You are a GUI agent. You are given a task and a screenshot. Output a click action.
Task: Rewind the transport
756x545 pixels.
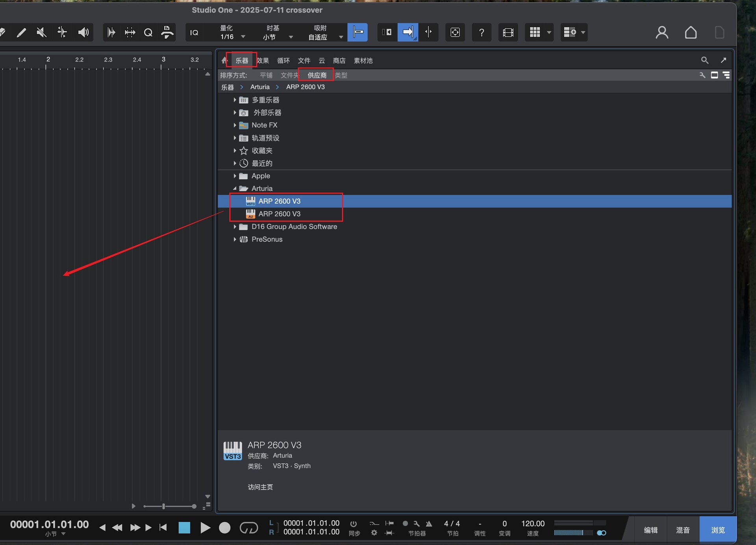117,527
